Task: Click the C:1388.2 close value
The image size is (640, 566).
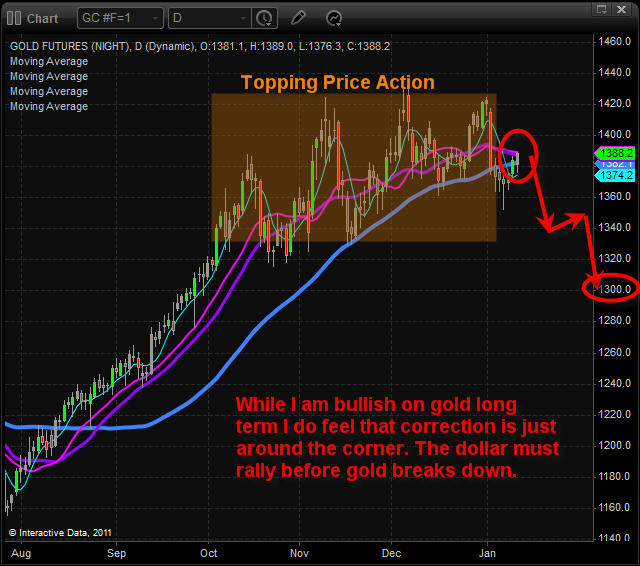Action: pos(368,46)
